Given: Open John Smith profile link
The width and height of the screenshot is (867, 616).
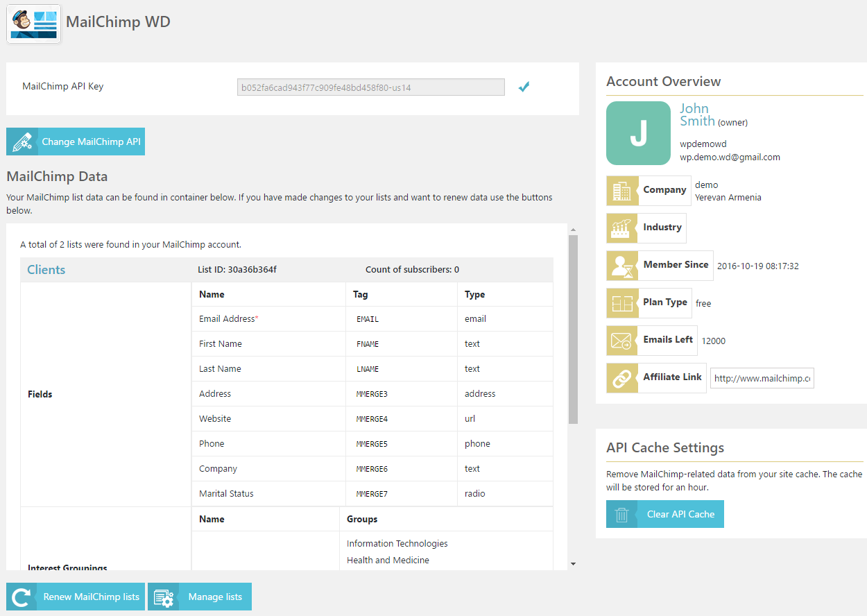Looking at the screenshot, I should [x=697, y=114].
